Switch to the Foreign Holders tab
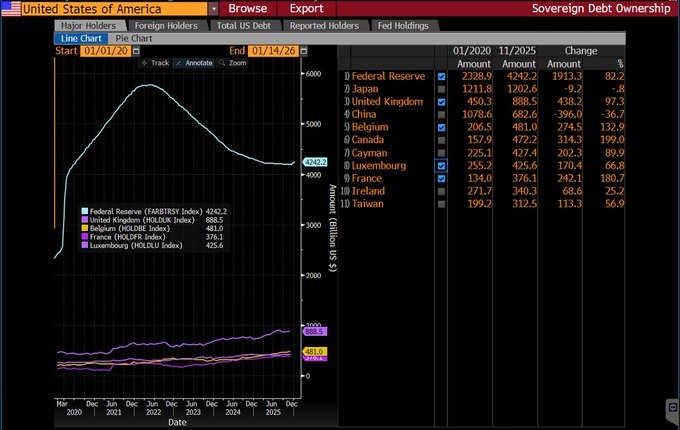The image size is (680, 430). (164, 25)
